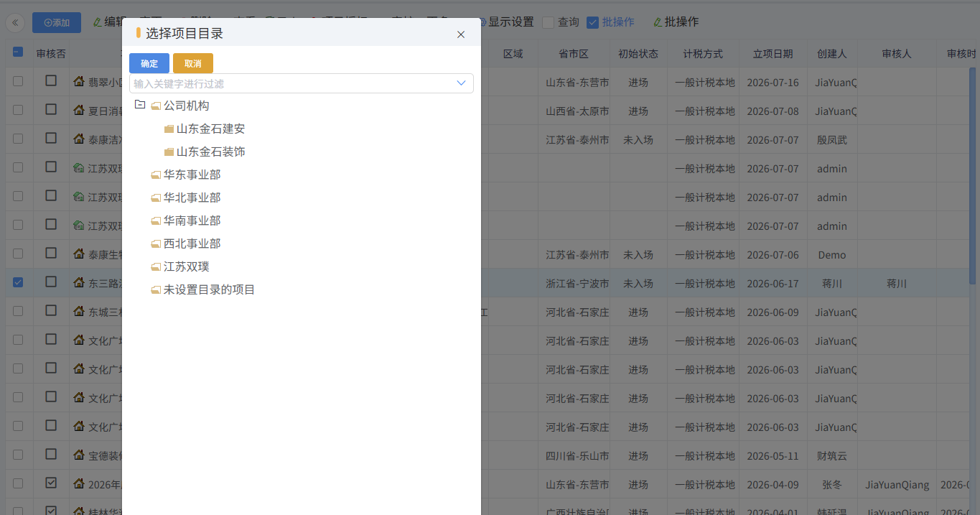Click the table vertical scrollbar

[x=973, y=176]
